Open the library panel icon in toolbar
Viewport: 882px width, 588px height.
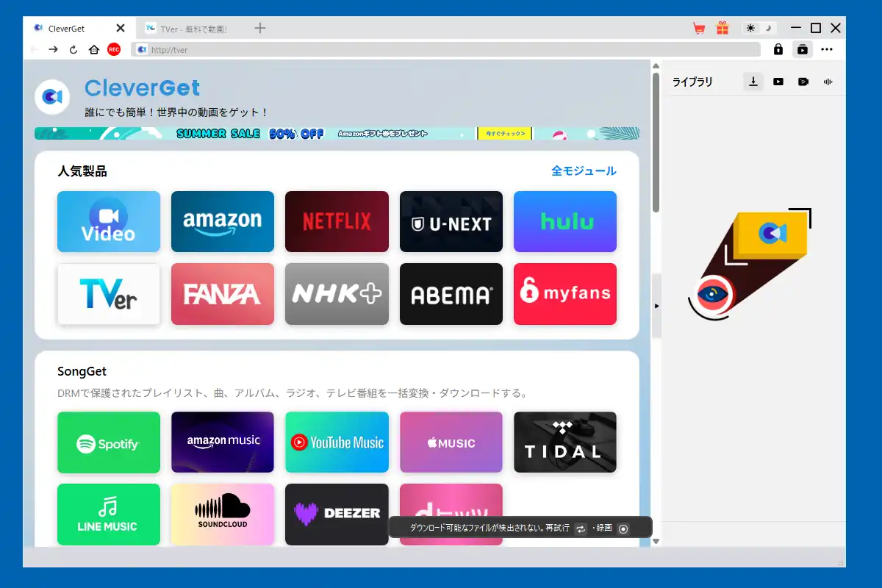(802, 49)
